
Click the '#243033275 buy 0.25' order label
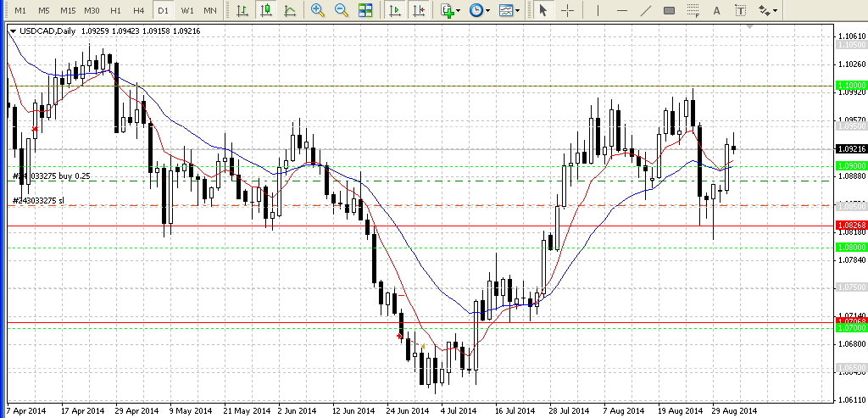(x=52, y=176)
